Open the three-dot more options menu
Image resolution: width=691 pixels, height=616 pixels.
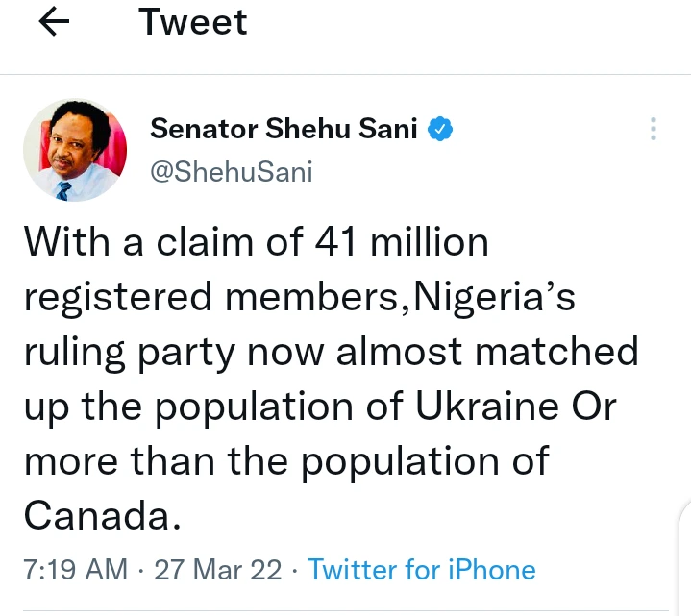[654, 130]
